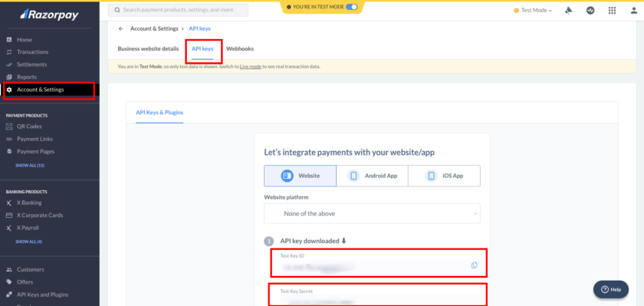Open Offers in the sidebar
The height and width of the screenshot is (306, 644).
25,282
